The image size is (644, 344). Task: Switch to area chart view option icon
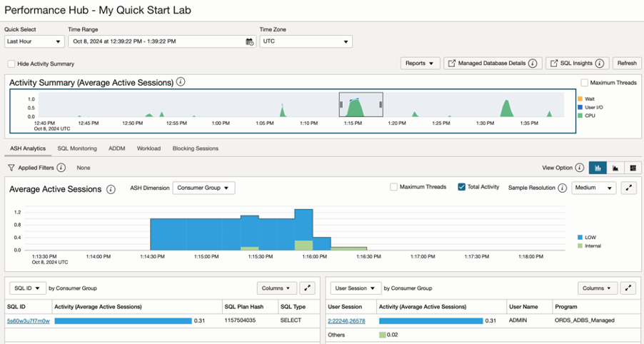[615, 168]
